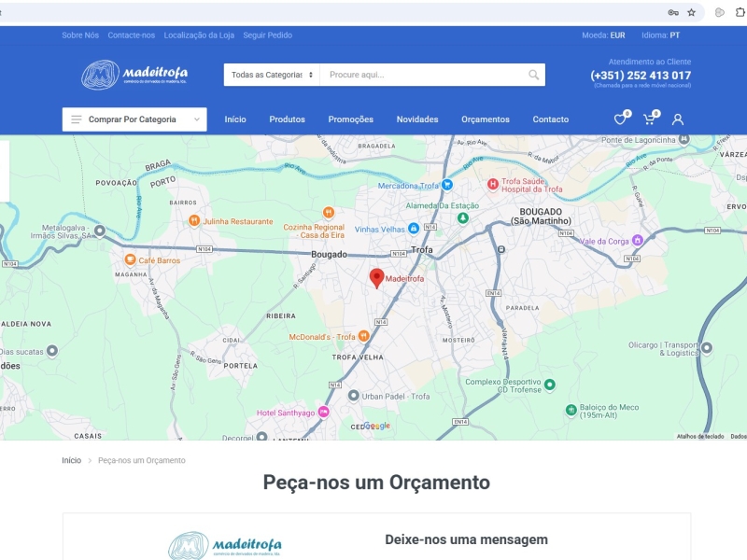Click the Madeitrofa header logo
The width and height of the screenshot is (747, 560).
tap(134, 75)
